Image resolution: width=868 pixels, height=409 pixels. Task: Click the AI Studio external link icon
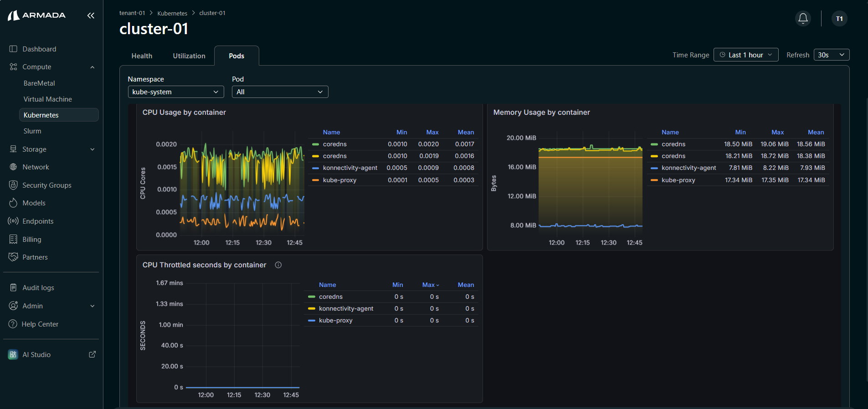pos(92,354)
